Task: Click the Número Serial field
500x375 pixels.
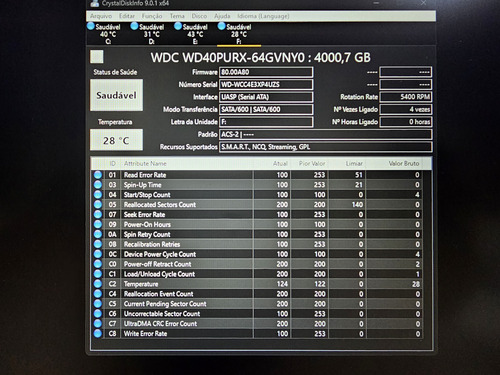Action: [x=266, y=84]
